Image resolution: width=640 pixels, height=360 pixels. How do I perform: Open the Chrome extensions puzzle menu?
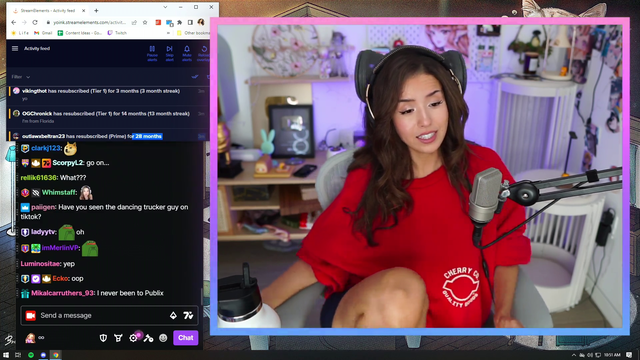[x=180, y=22]
